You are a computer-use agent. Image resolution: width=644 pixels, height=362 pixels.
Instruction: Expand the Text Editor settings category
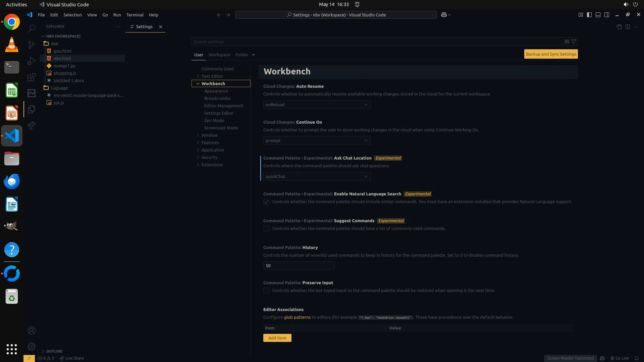tap(212, 76)
